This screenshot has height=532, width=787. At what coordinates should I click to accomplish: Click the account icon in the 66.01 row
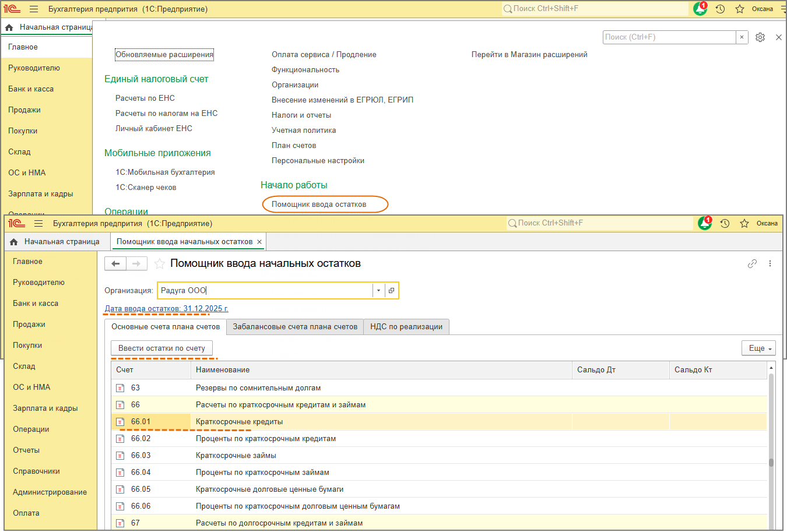120,422
